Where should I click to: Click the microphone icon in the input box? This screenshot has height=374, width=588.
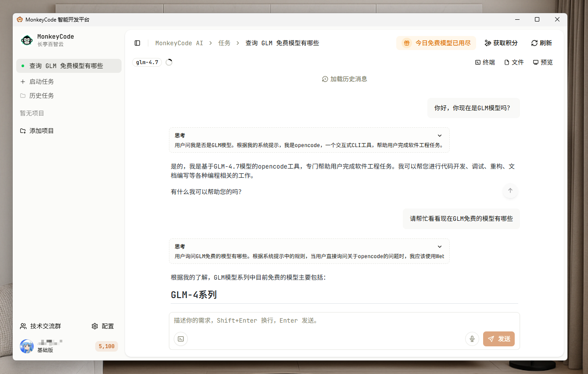pyautogui.click(x=472, y=338)
